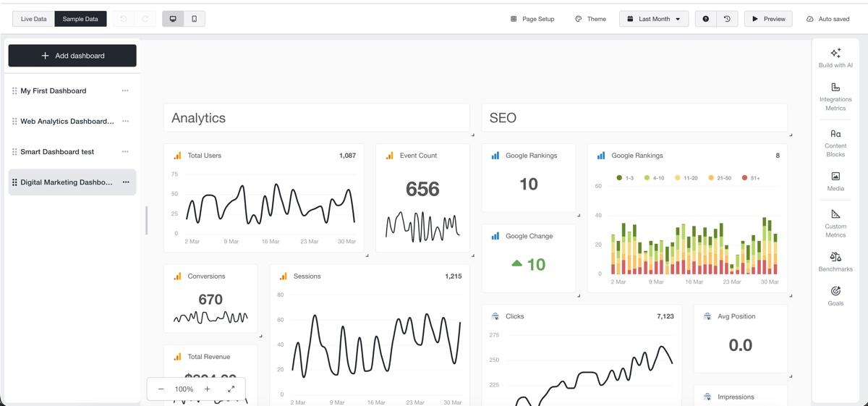Click the Total Users value 1,087
868x406 pixels.
347,156
